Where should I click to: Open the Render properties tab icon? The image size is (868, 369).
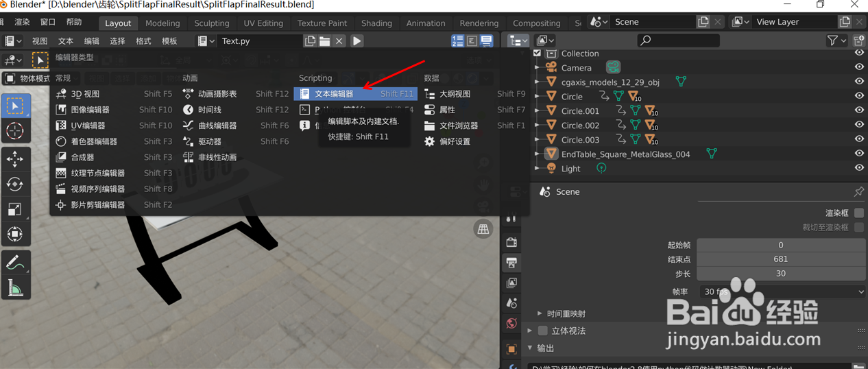(511, 243)
